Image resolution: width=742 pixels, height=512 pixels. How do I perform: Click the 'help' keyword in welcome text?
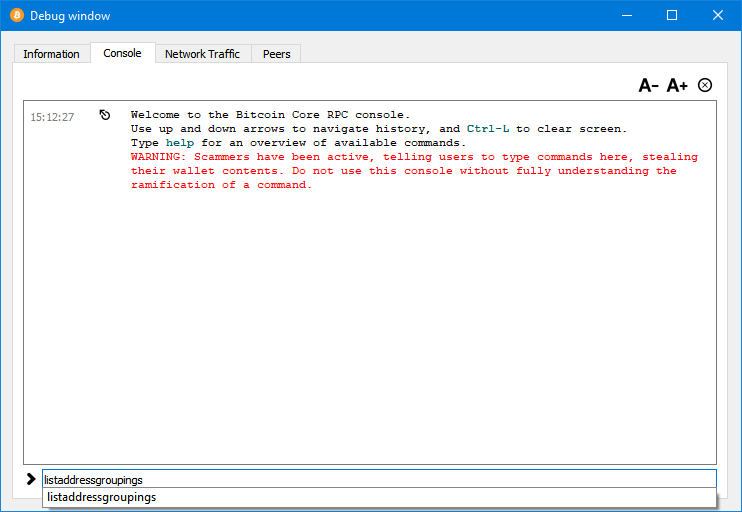coord(180,143)
